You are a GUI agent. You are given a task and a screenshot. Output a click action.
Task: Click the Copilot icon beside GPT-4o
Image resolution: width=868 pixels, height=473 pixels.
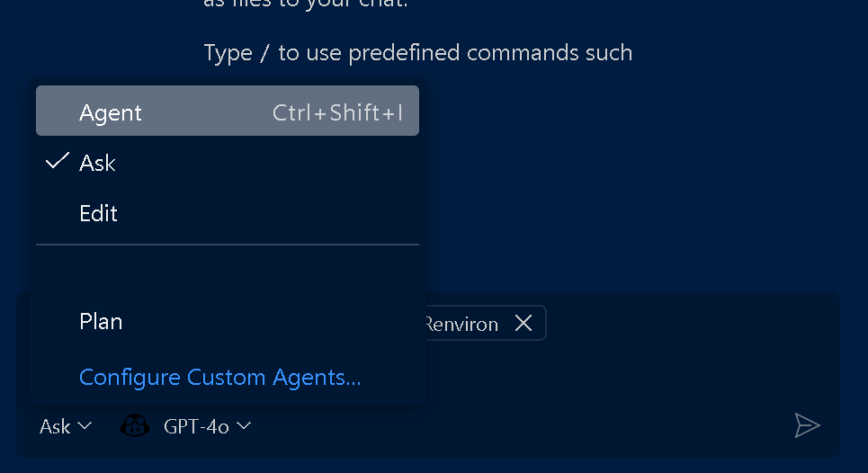tap(135, 426)
